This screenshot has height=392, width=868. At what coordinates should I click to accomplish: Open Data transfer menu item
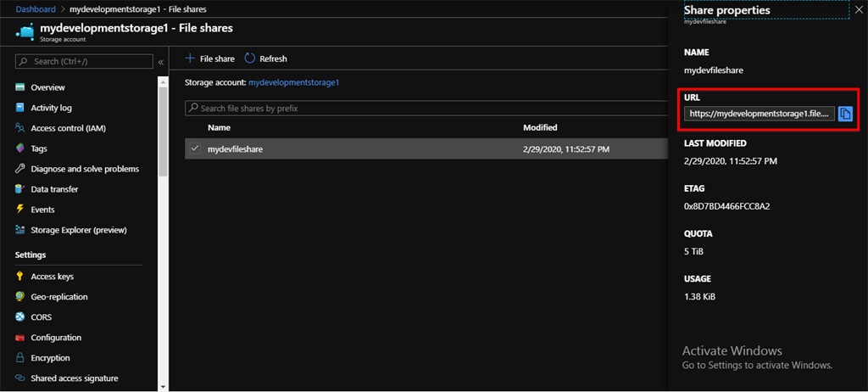point(54,189)
